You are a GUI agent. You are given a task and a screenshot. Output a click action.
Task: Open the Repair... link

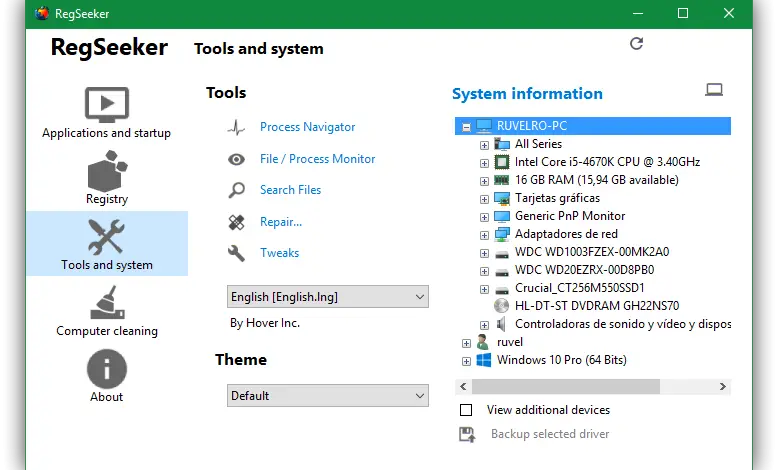(x=280, y=222)
